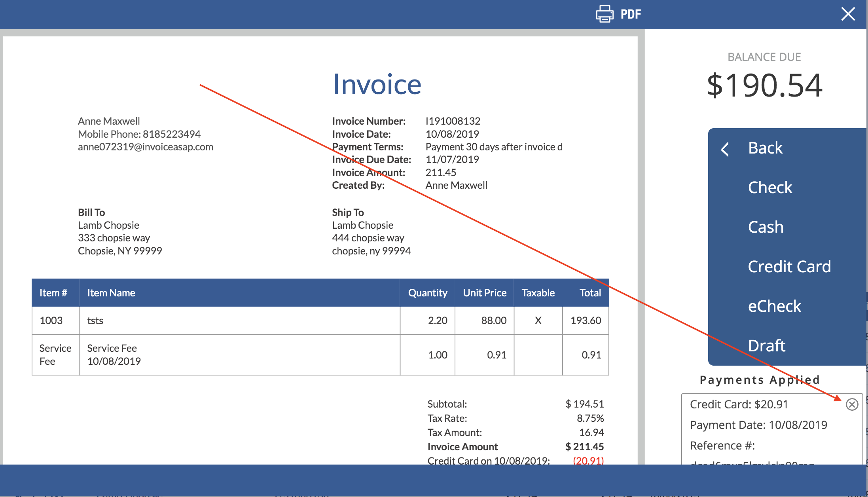Viewport: 868px width, 497px height.
Task: Click the Taxable column header
Action: (x=538, y=293)
